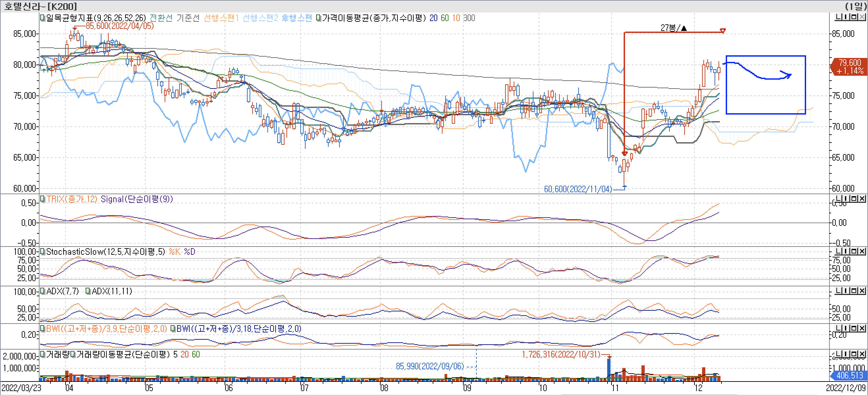868x395 pixels.
Task: Click the L icon in the ADX panel
Action: point(838,291)
